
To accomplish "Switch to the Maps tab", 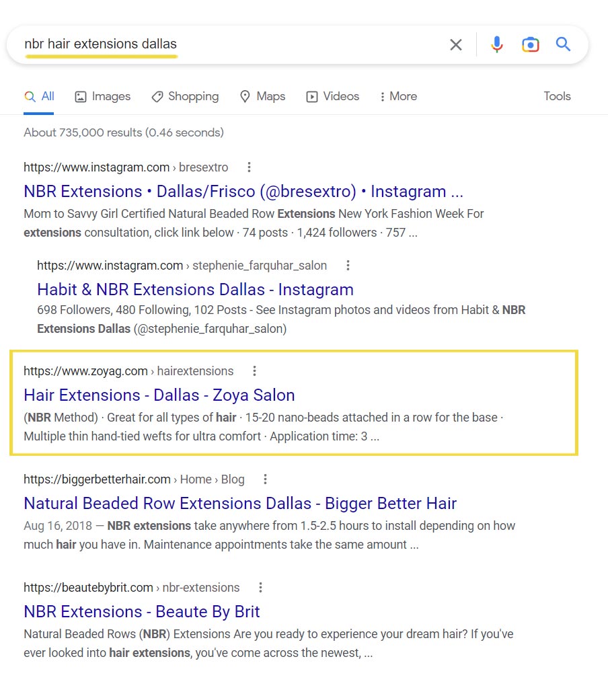I will 262,96.
